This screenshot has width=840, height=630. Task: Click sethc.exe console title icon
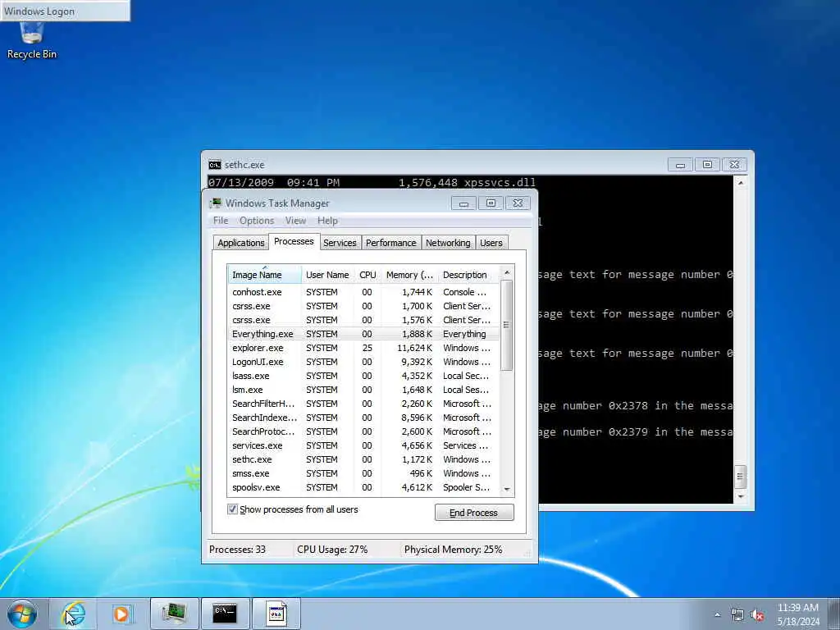click(215, 164)
